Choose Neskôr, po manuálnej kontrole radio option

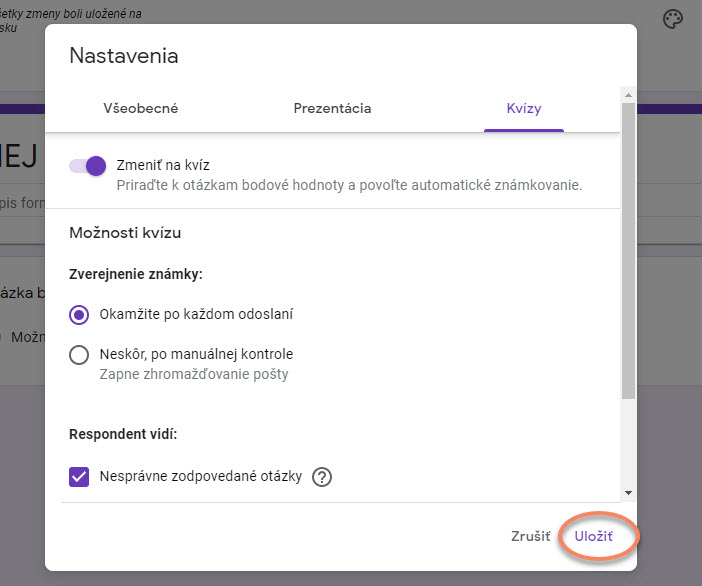80,354
